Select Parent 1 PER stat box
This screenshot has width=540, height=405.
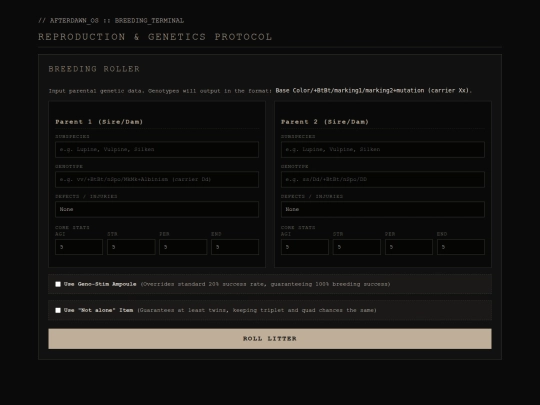coord(183,247)
